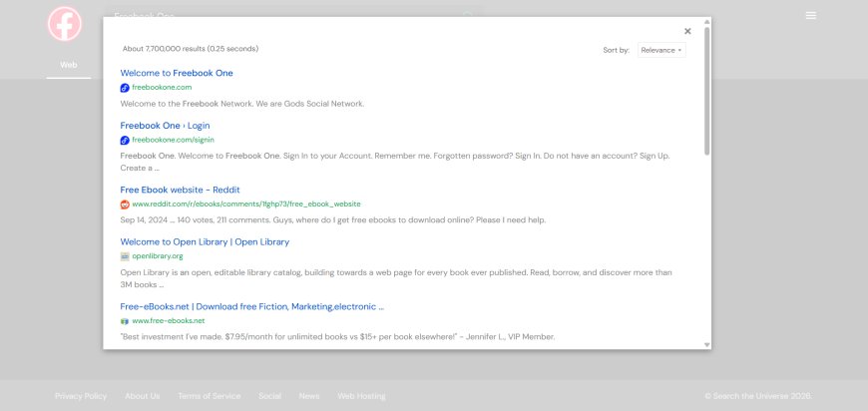Viewport: 868px width, 411px height.
Task: Click the results scrollbar down arrow
Action: point(707,344)
